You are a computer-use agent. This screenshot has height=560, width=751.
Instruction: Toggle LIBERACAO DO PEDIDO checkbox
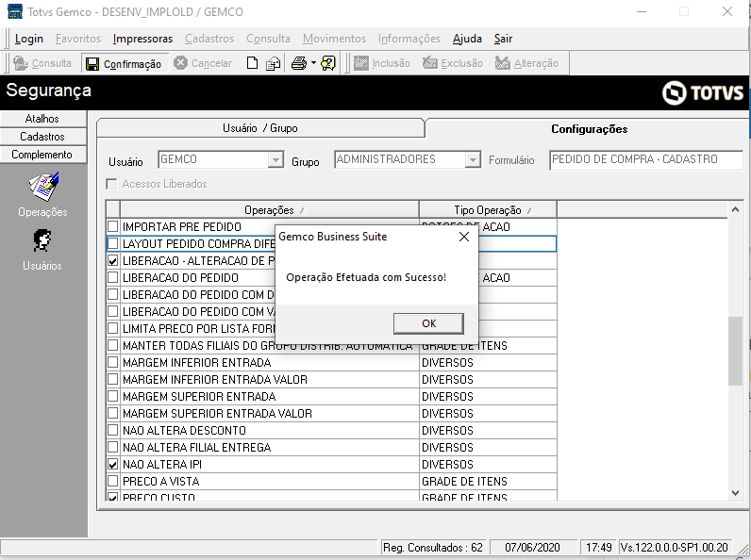click(x=112, y=277)
